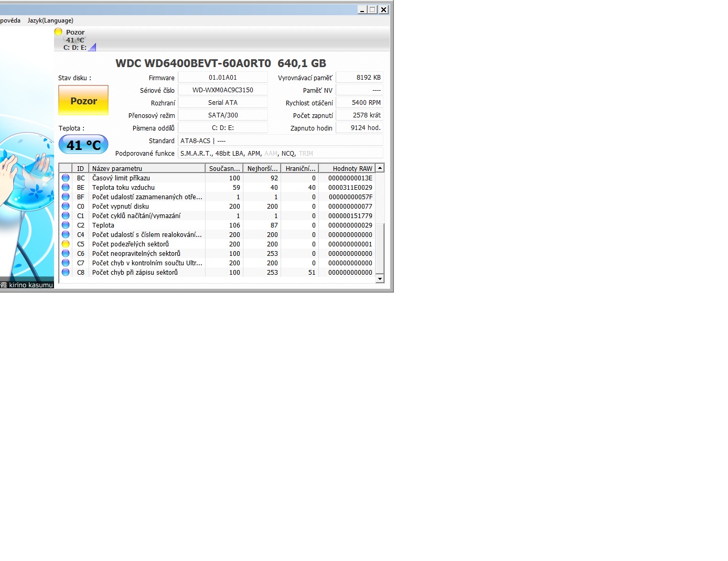Click RAW value 000000151779
The height and width of the screenshot is (561, 728).
tap(350, 215)
